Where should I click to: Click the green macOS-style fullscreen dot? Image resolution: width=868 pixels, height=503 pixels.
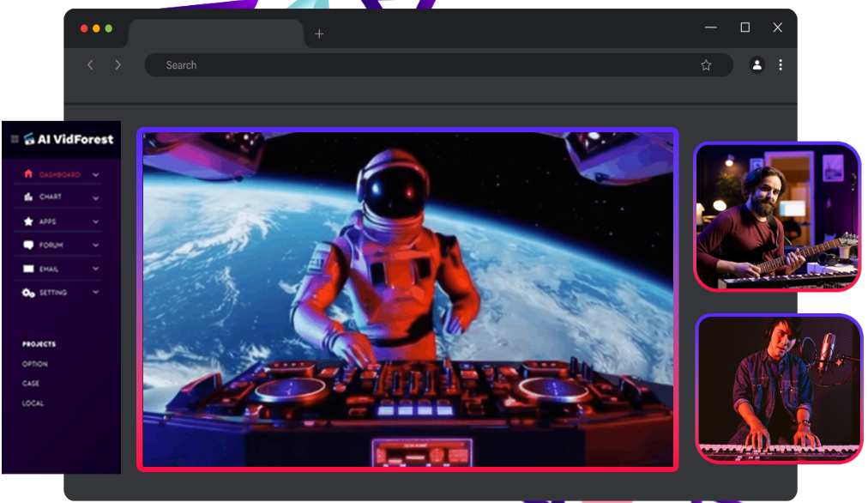pos(108,28)
